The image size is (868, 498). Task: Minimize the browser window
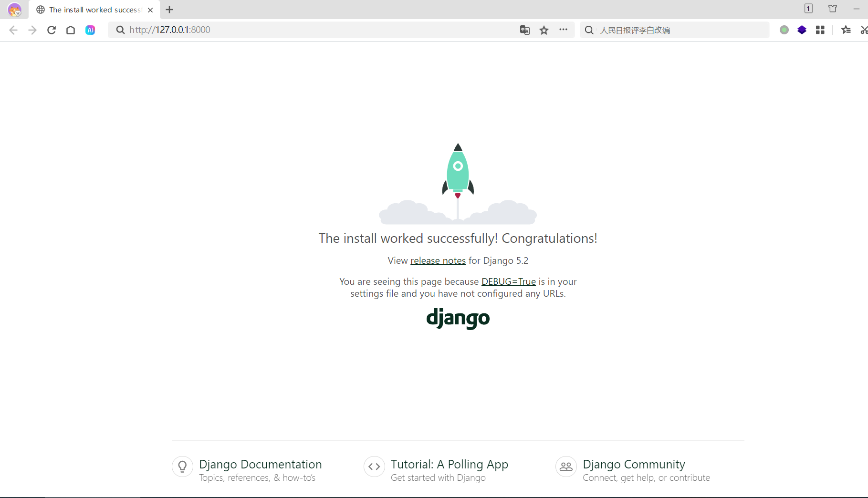pyautogui.click(x=857, y=9)
